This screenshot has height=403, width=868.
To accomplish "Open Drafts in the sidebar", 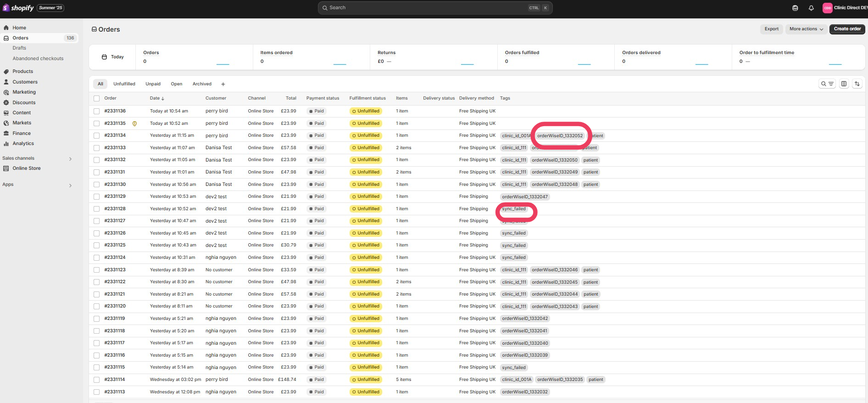I will click(x=19, y=48).
